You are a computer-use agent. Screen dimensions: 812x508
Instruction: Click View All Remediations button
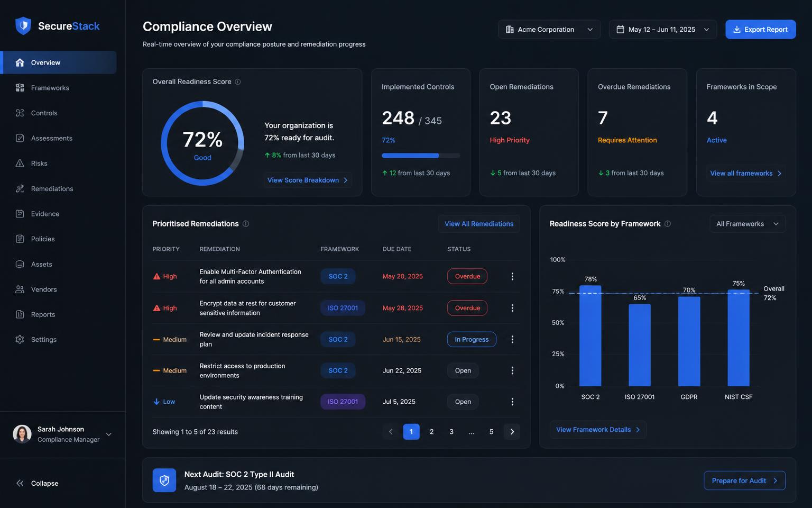click(479, 224)
